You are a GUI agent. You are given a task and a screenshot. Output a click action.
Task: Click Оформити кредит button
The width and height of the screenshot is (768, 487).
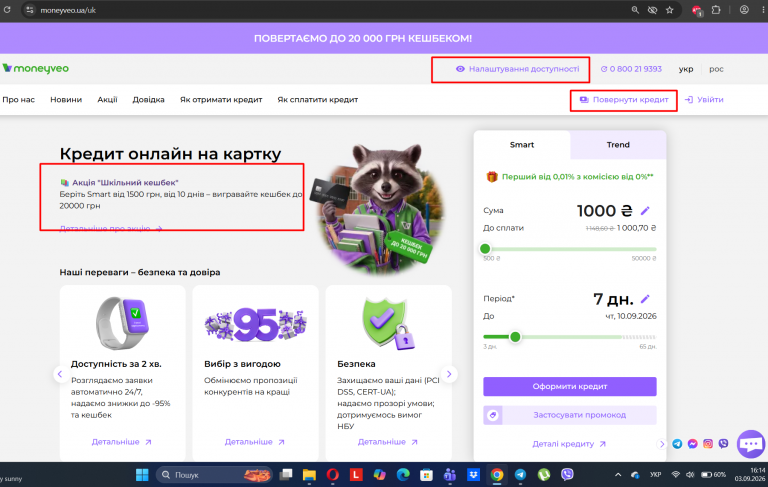570,387
